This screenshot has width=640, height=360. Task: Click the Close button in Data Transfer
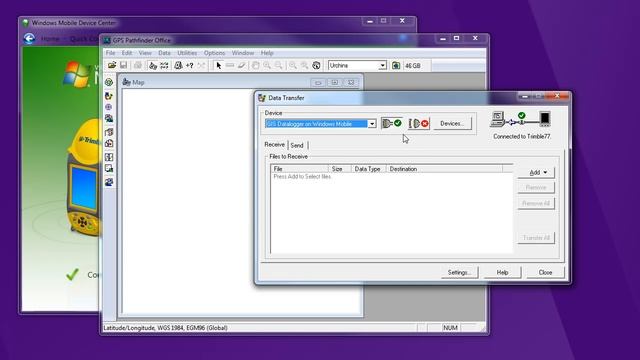(545, 272)
